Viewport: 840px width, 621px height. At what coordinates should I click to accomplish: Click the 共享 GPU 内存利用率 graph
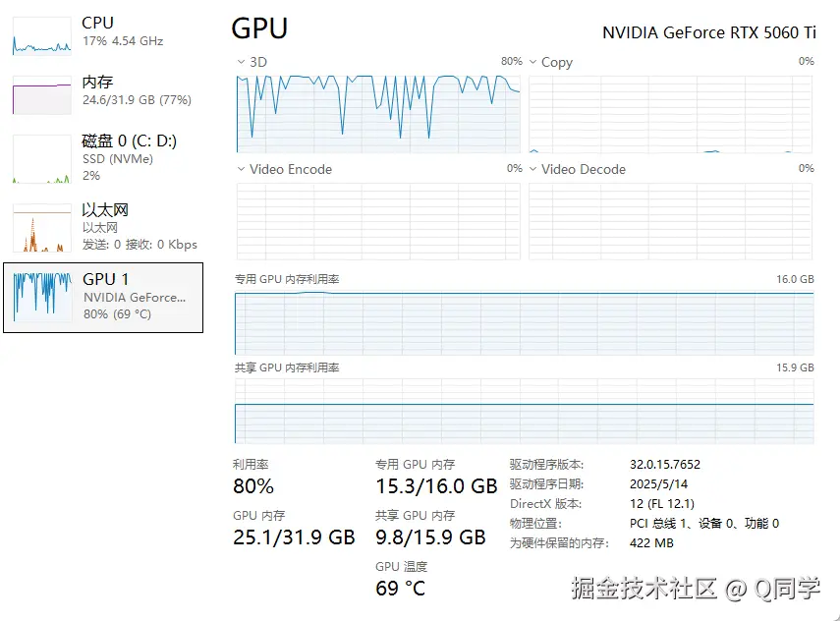(524, 410)
